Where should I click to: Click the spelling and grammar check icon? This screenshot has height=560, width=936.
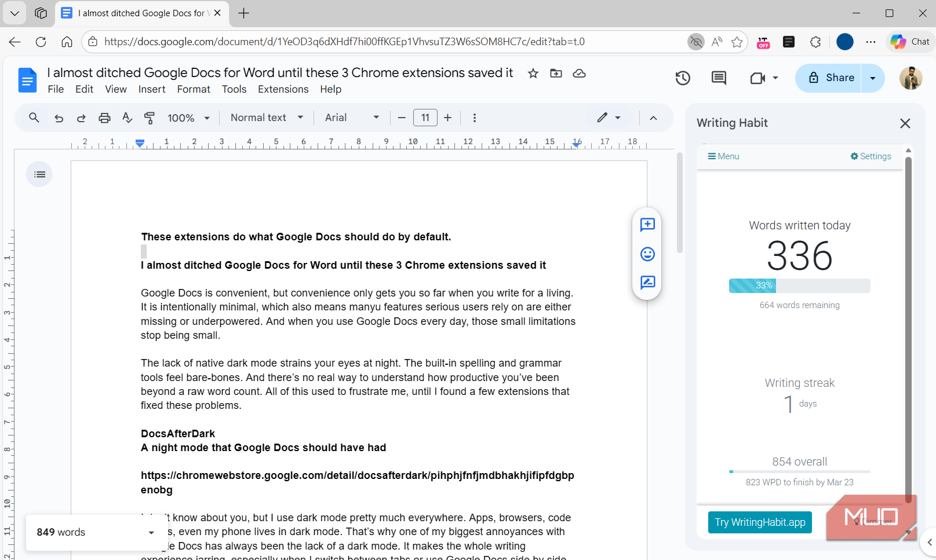[128, 118]
